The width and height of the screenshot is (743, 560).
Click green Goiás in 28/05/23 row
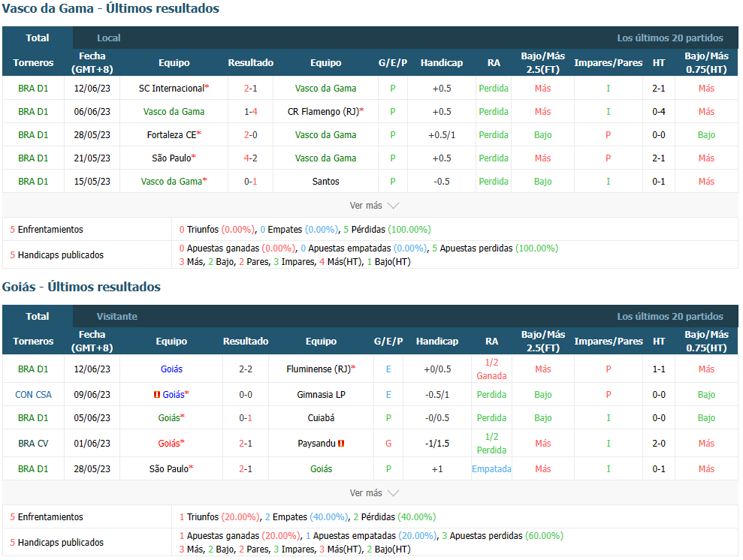(x=321, y=468)
